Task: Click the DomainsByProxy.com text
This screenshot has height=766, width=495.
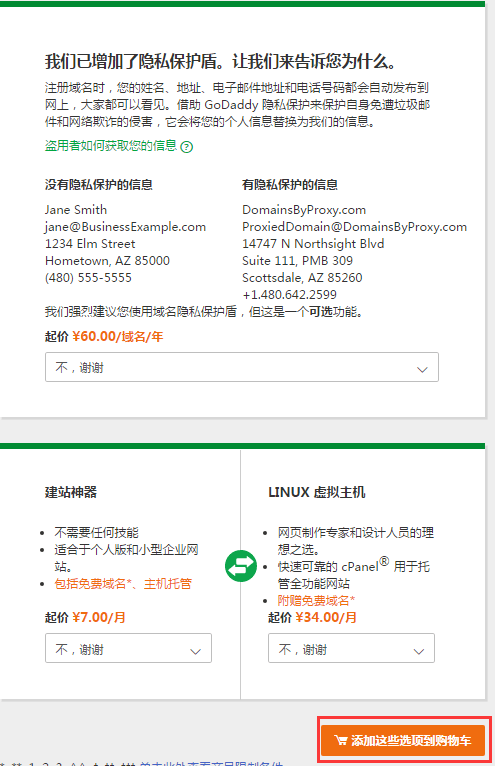Action: click(x=304, y=210)
